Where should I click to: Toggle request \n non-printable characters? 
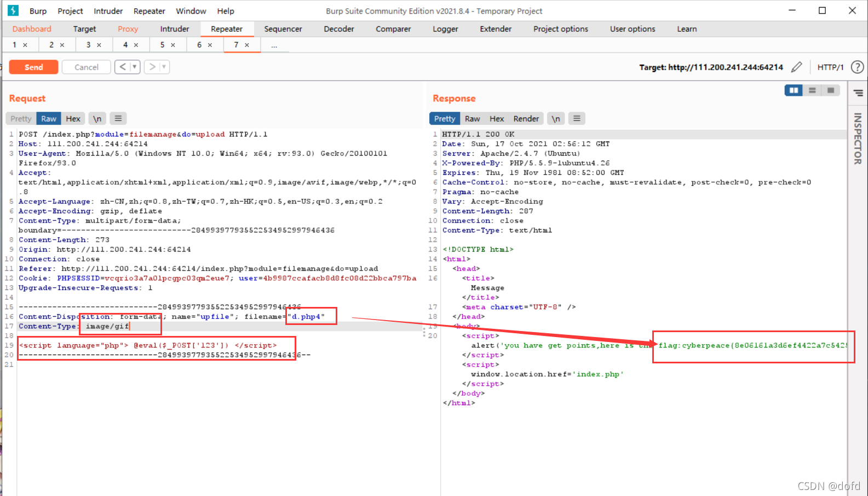[97, 118]
